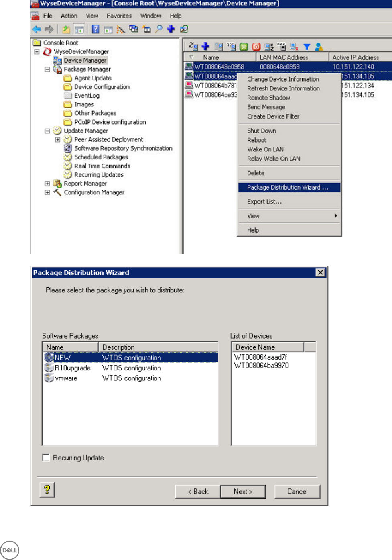Click the blue funnel Filter icon
Screen dimensions: 392x560
307,47
